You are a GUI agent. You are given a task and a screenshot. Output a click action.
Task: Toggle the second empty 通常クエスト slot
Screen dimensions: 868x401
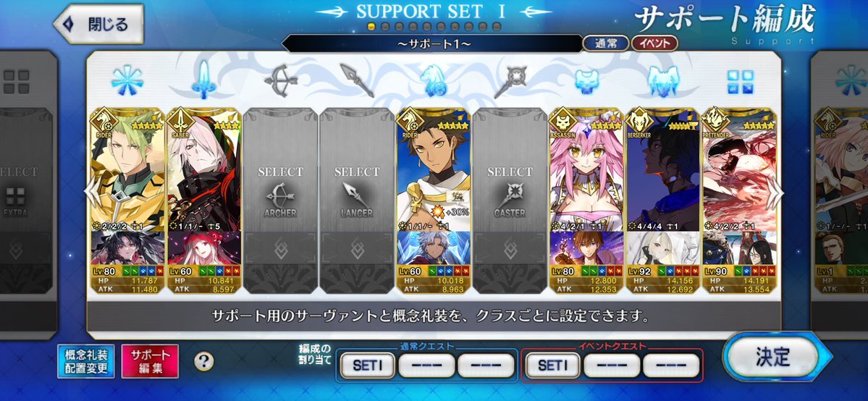485,365
